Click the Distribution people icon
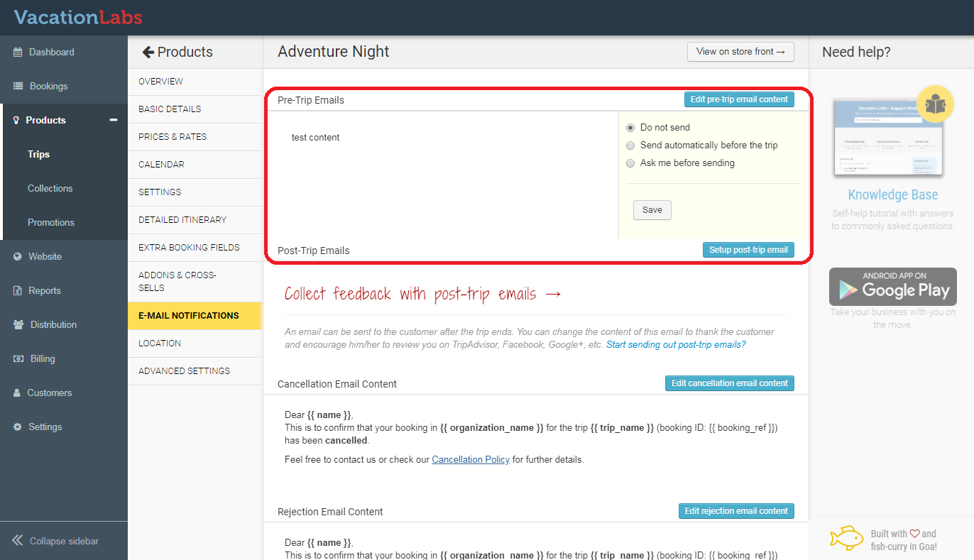This screenshot has width=974, height=560. 18,325
